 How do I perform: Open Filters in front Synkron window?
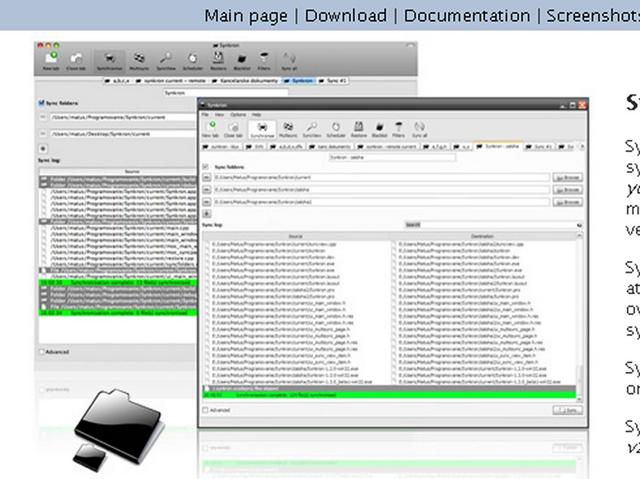(398, 129)
